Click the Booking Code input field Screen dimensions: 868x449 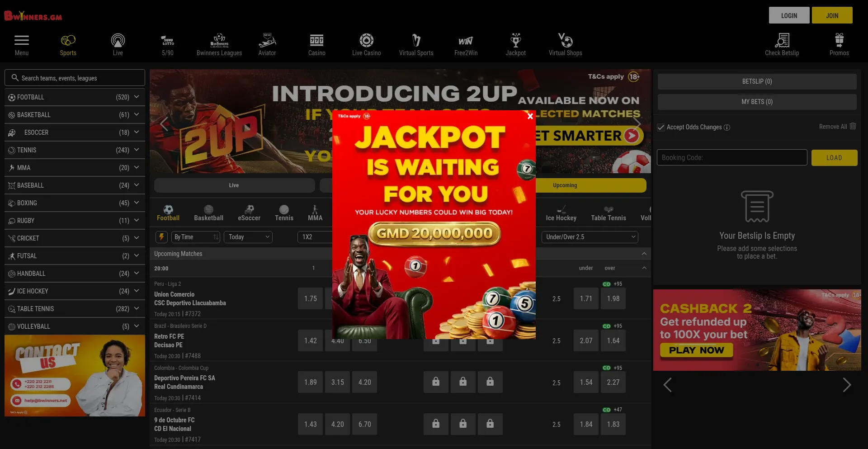click(x=732, y=157)
